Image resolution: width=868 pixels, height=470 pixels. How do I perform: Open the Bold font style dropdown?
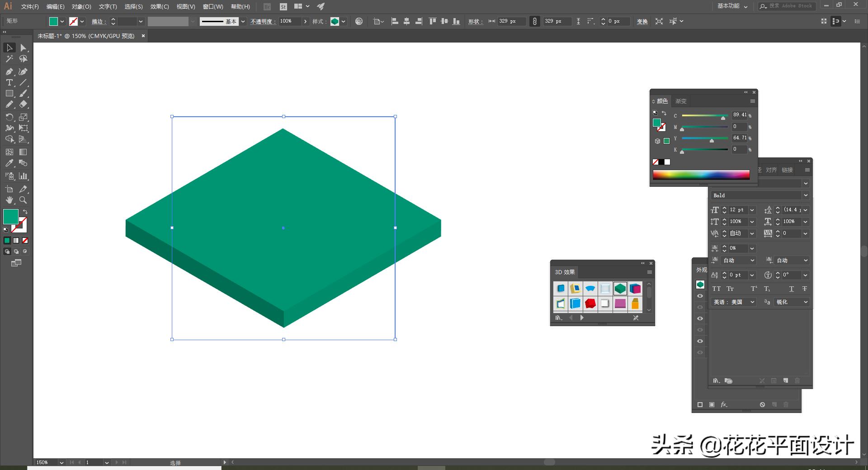[805, 195]
